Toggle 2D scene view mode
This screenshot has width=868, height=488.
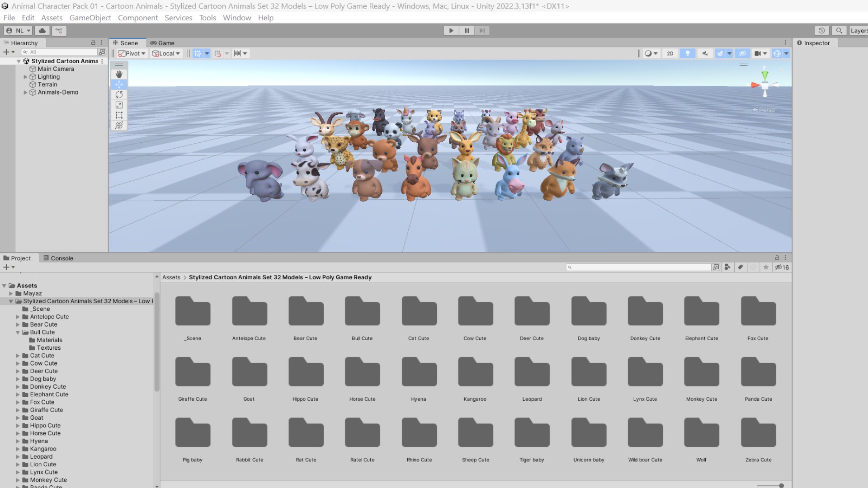coord(670,53)
